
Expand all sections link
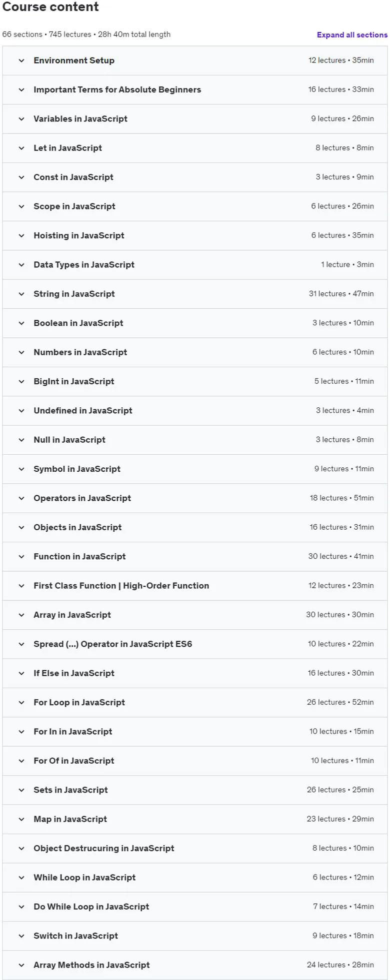point(352,35)
